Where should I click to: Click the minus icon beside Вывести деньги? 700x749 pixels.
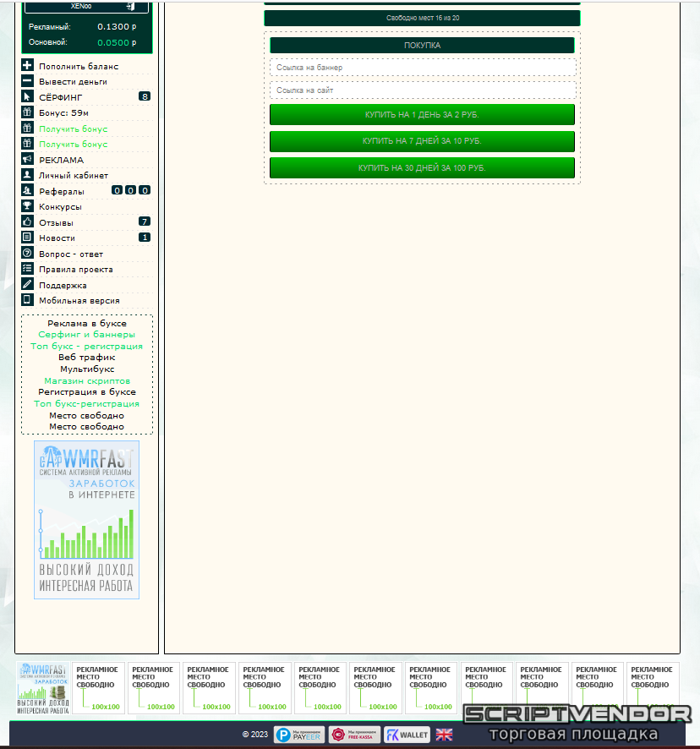click(x=27, y=81)
